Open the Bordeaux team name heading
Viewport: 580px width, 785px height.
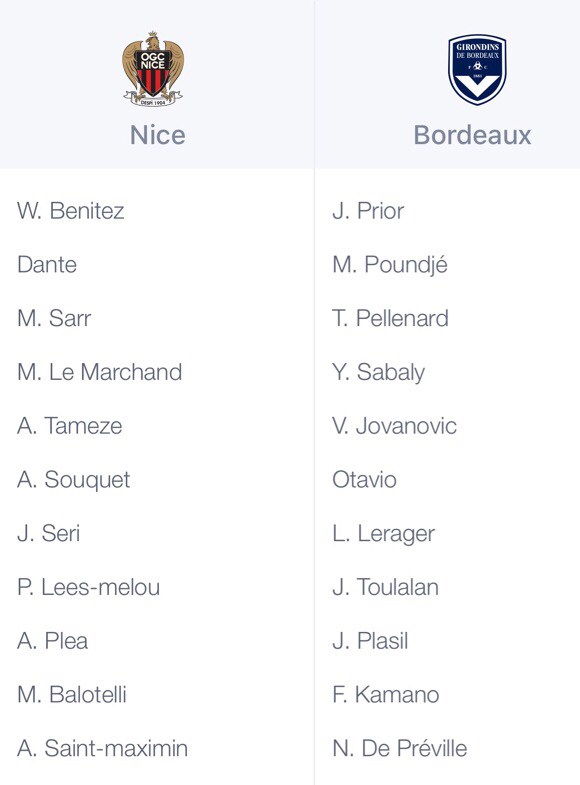click(472, 135)
